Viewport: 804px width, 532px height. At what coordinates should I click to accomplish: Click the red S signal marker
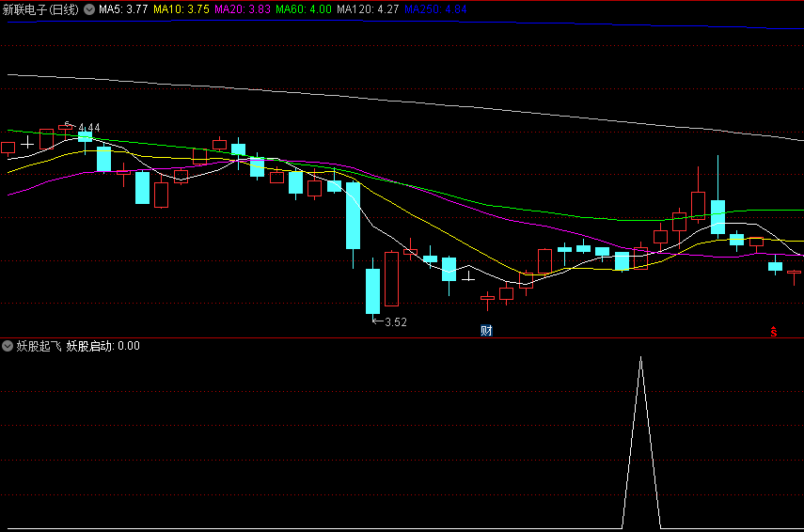(x=774, y=332)
